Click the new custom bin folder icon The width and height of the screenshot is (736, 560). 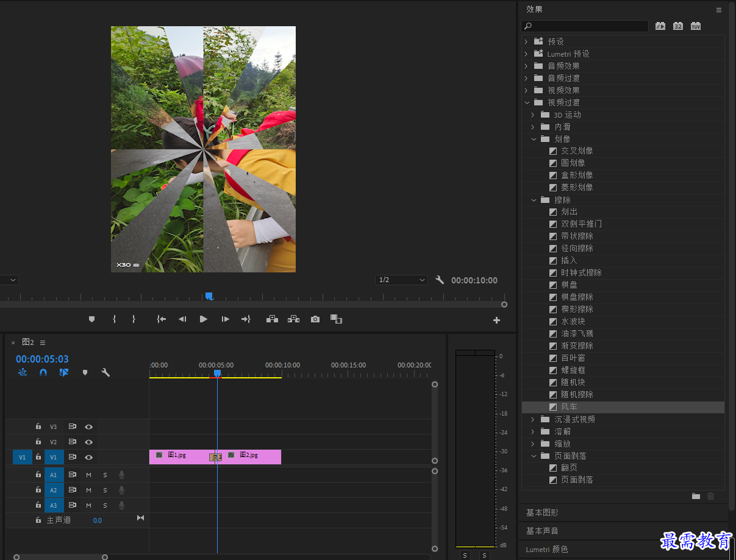click(696, 496)
